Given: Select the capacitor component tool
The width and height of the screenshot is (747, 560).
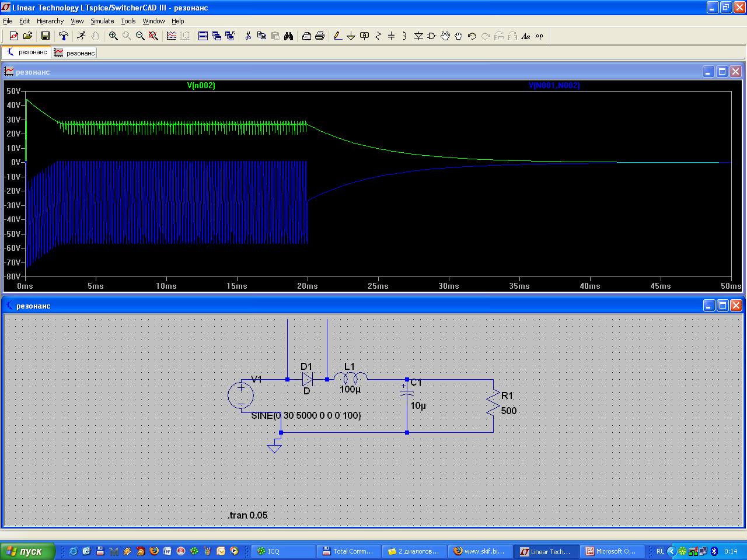Looking at the screenshot, I should click(391, 36).
